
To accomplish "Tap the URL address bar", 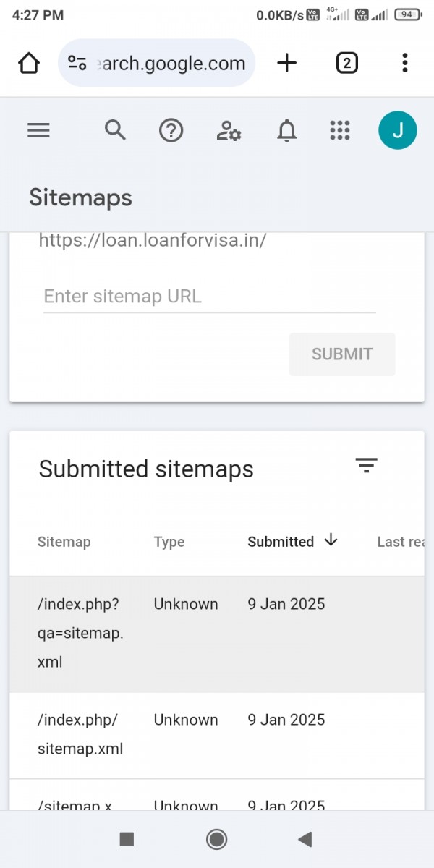I will 156,64.
